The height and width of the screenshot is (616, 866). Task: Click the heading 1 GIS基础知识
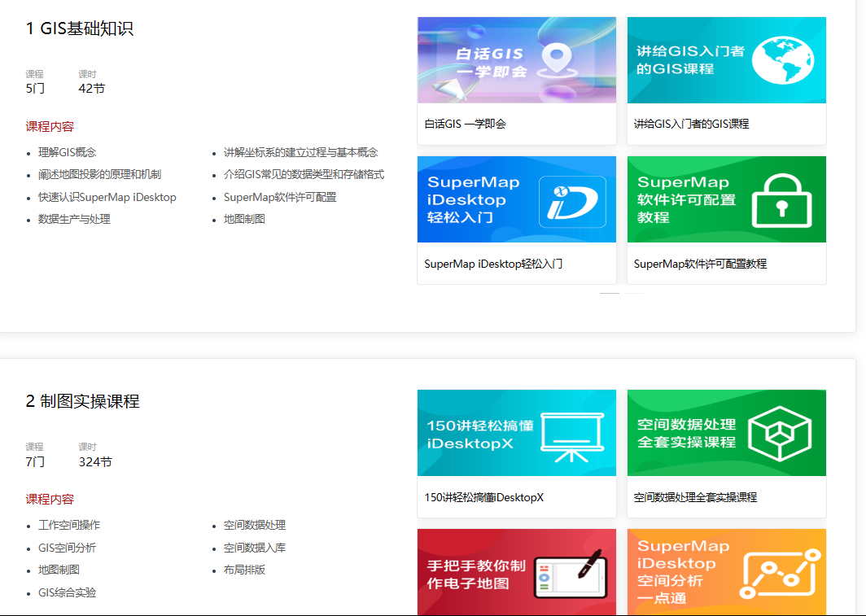click(80, 28)
